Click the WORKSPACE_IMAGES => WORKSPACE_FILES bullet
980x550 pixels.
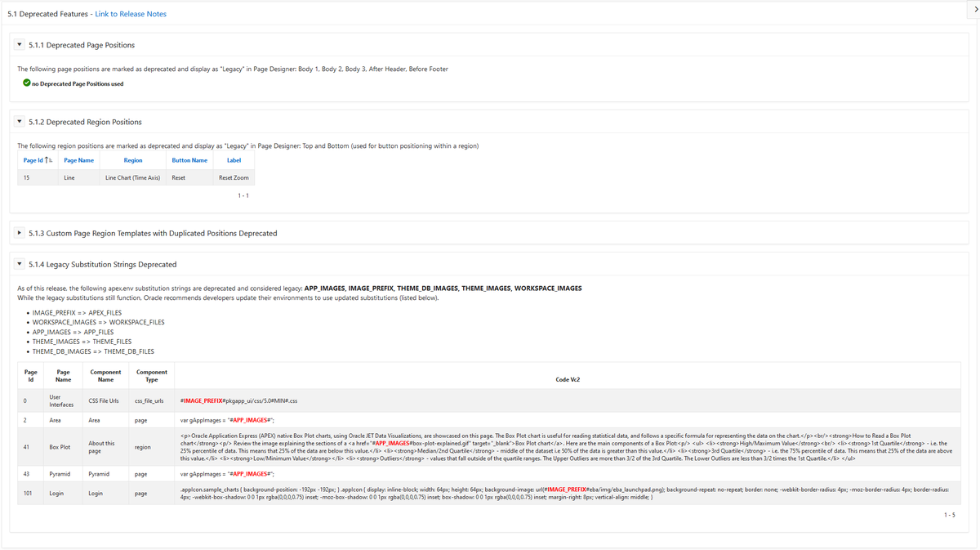pos(98,322)
